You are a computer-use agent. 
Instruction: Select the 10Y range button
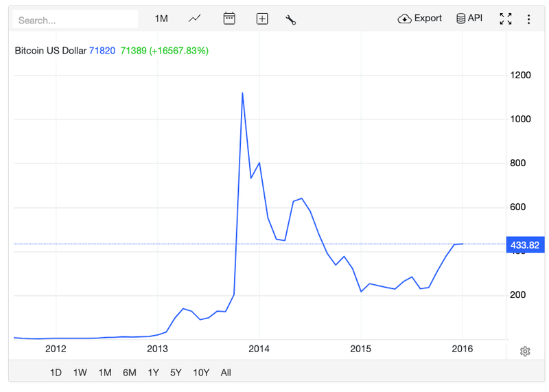point(201,373)
